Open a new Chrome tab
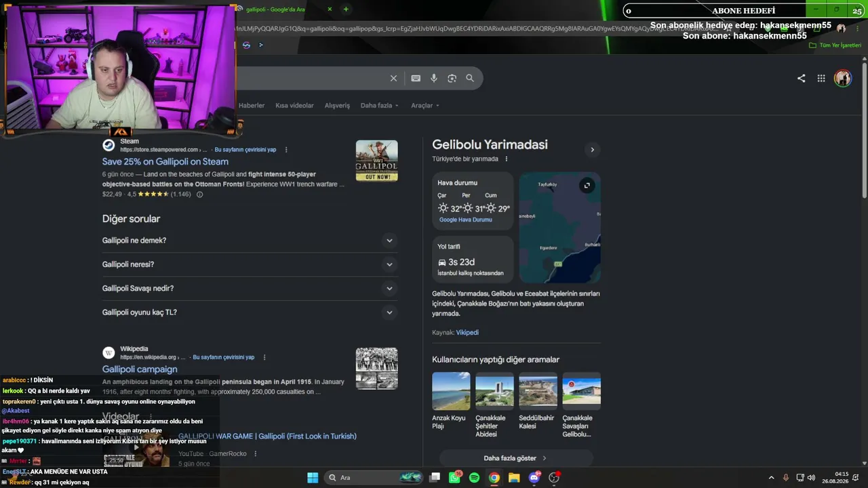This screenshot has height=488, width=868. pyautogui.click(x=346, y=9)
